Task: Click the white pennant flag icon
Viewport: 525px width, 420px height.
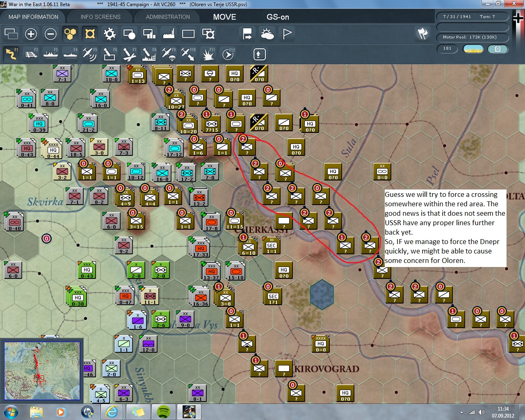Action: tap(287, 34)
